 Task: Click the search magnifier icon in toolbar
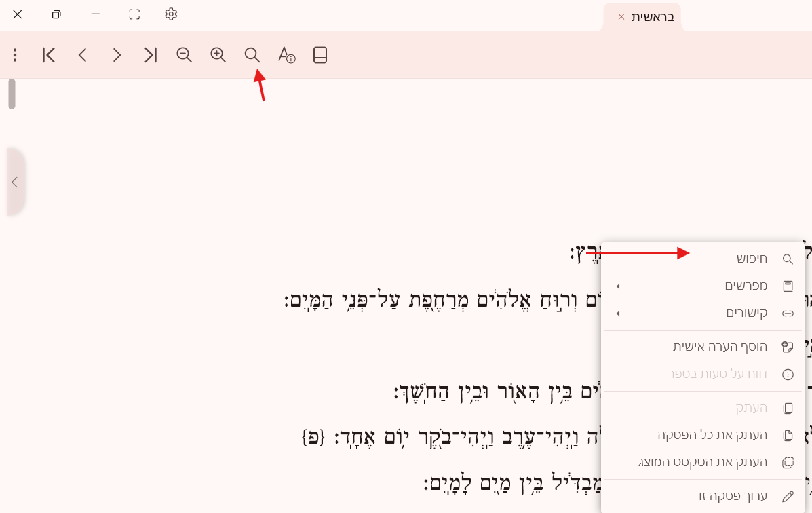click(x=252, y=55)
